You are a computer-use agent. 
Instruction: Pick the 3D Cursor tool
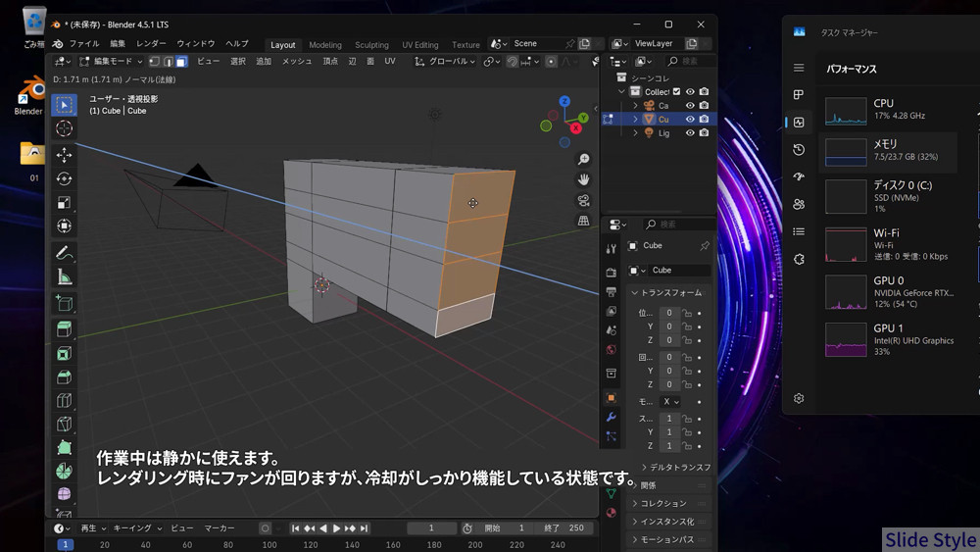tap(64, 128)
